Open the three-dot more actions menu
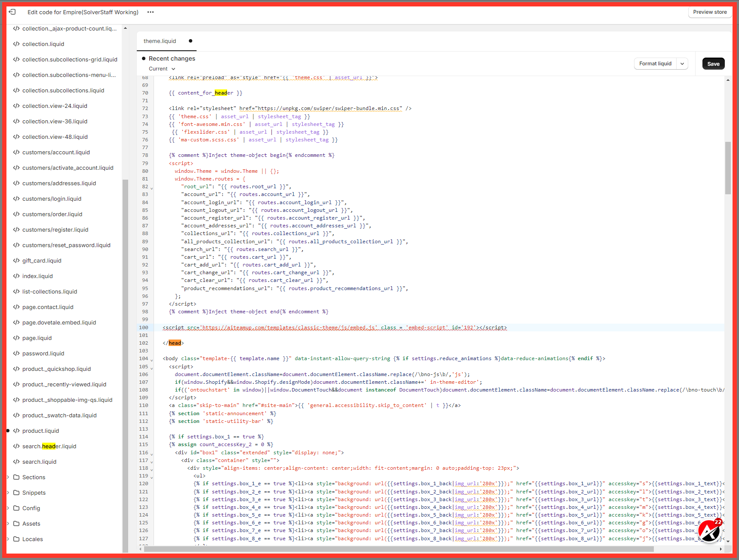The image size is (739, 560). tap(150, 12)
